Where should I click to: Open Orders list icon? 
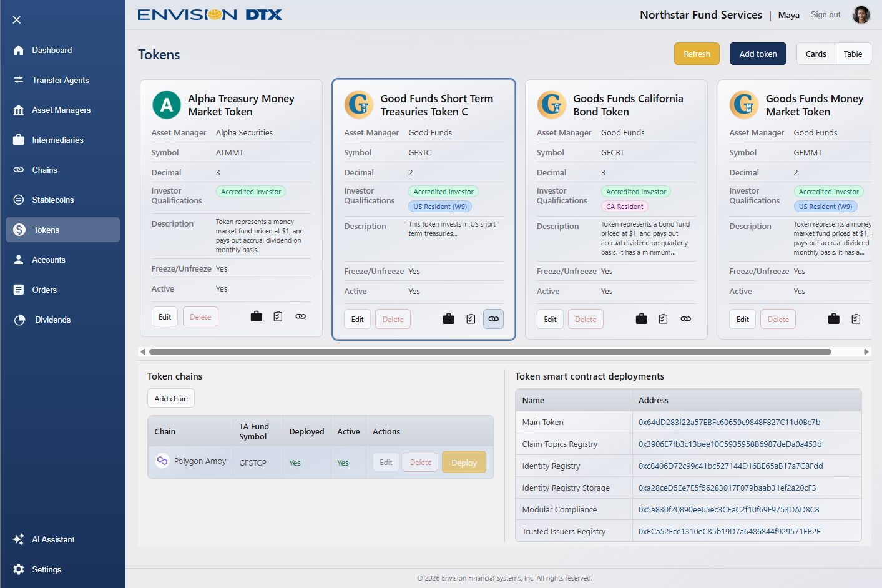point(19,290)
